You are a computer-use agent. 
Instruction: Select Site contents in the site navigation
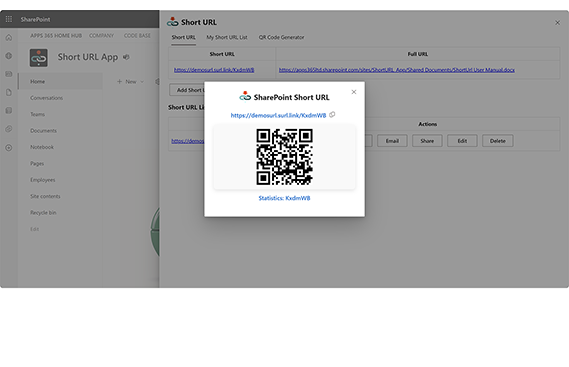(45, 196)
